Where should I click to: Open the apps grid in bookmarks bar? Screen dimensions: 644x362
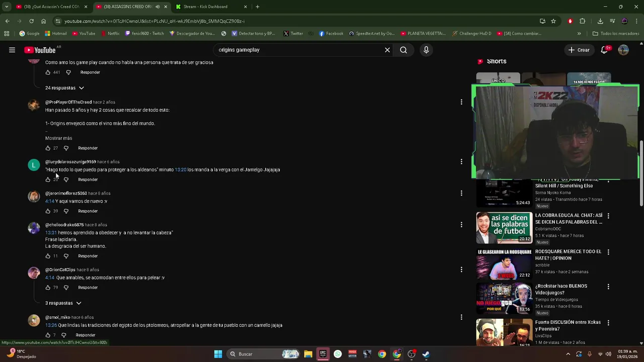tap(7, 34)
